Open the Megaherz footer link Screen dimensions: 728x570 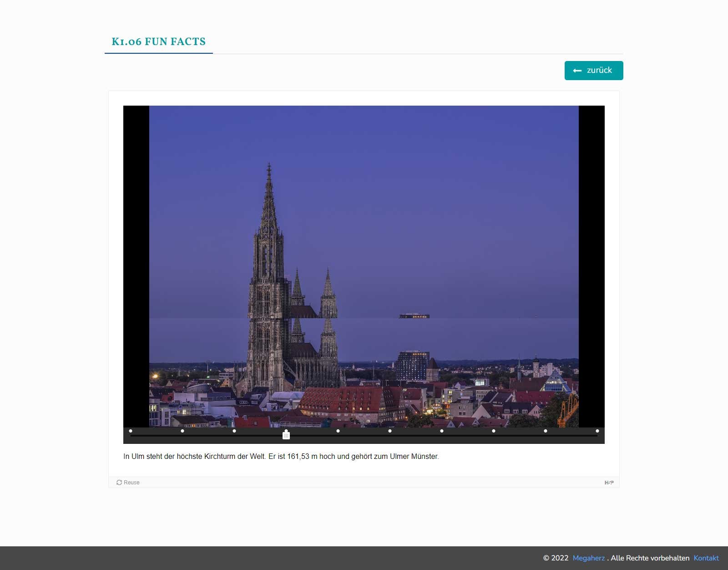[589, 558]
